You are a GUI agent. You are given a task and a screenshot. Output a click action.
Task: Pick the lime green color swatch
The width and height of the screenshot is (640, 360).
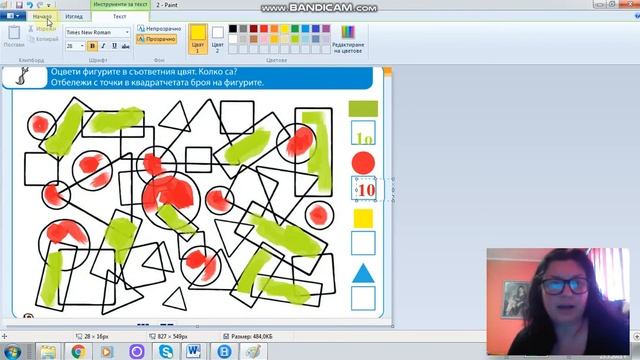pyautogui.click(x=295, y=39)
